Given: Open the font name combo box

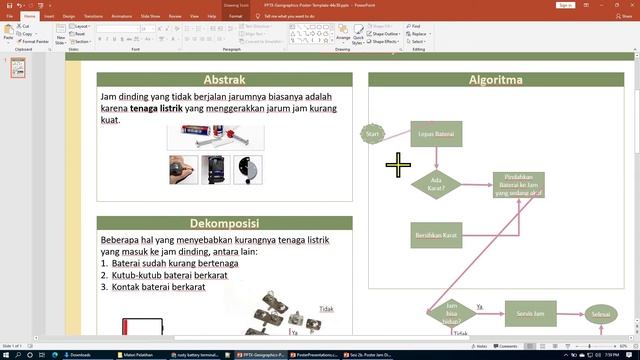Looking at the screenshot, I should click(x=118, y=29).
